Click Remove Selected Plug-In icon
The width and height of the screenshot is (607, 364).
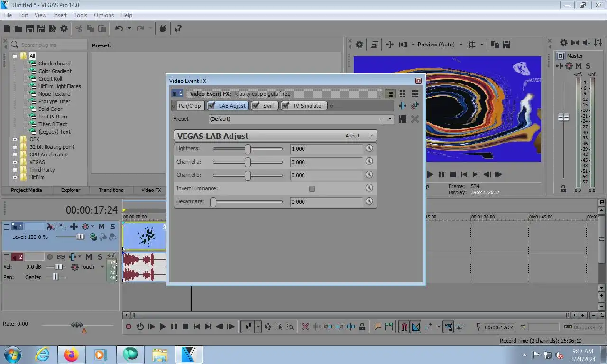pos(415,106)
